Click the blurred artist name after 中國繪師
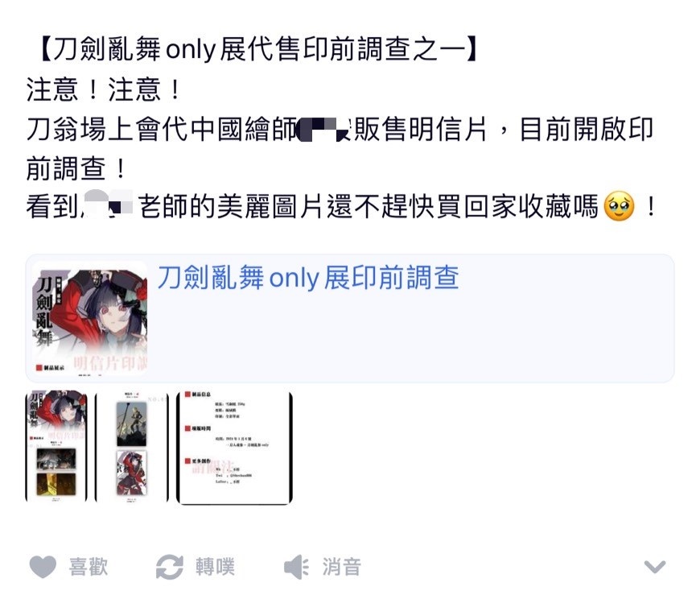The height and width of the screenshot is (591, 700). coord(323,128)
